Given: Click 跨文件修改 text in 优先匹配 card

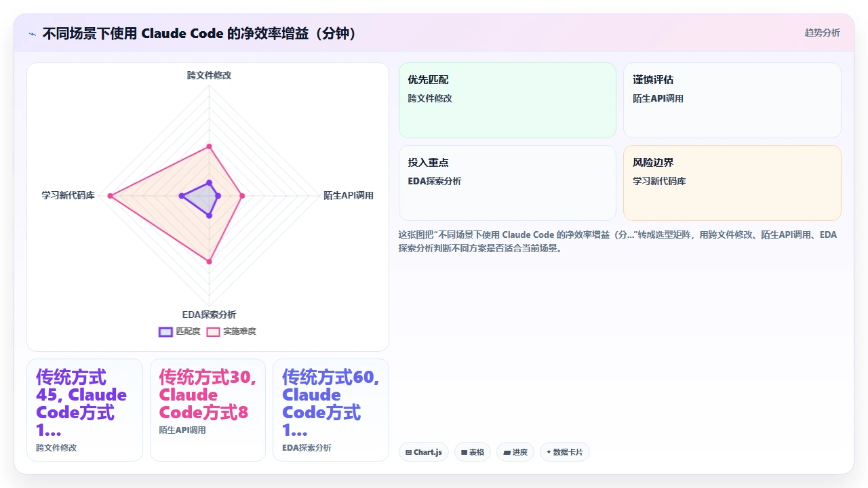Looking at the screenshot, I should pyautogui.click(x=430, y=98).
